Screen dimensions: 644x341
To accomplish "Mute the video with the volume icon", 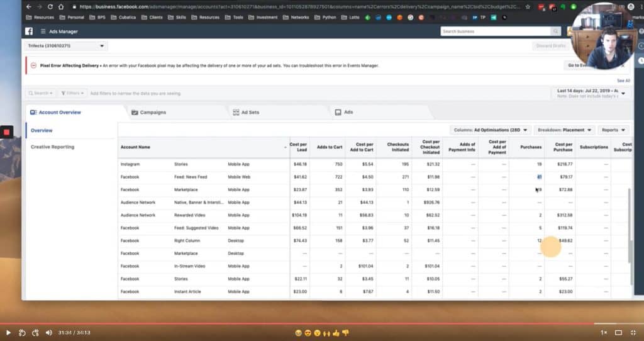I will 49,332.
